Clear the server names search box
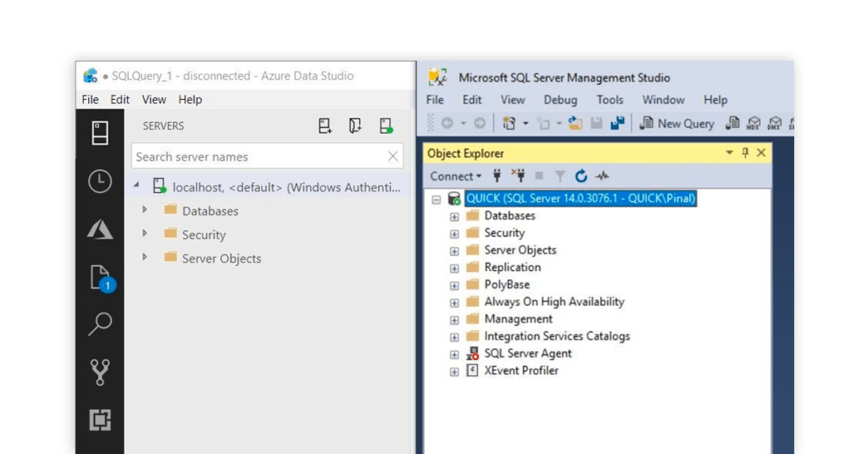This screenshot has height=454, width=868. pos(392,157)
